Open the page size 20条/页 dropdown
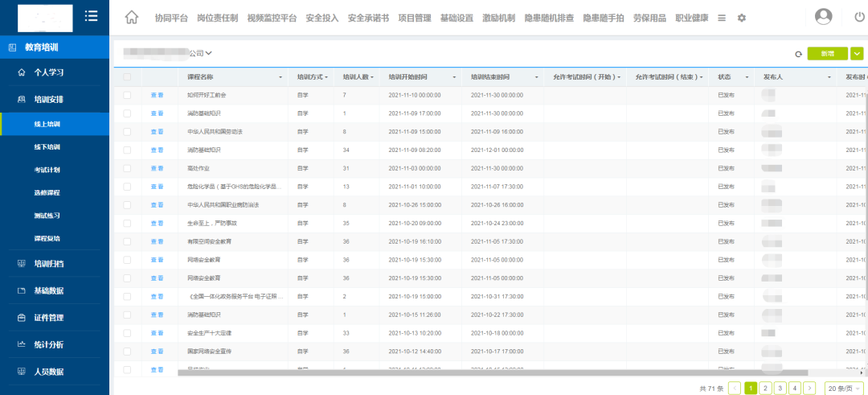 [844, 388]
